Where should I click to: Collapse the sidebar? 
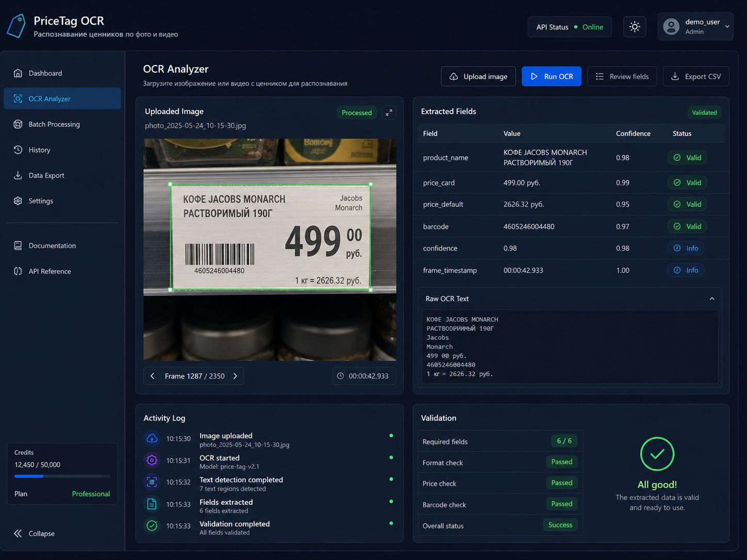(35, 533)
